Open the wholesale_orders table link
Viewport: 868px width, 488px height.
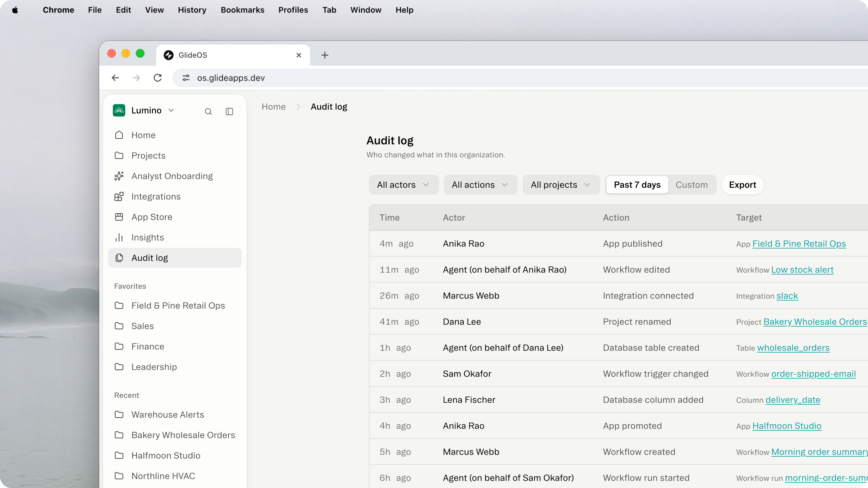click(x=793, y=348)
